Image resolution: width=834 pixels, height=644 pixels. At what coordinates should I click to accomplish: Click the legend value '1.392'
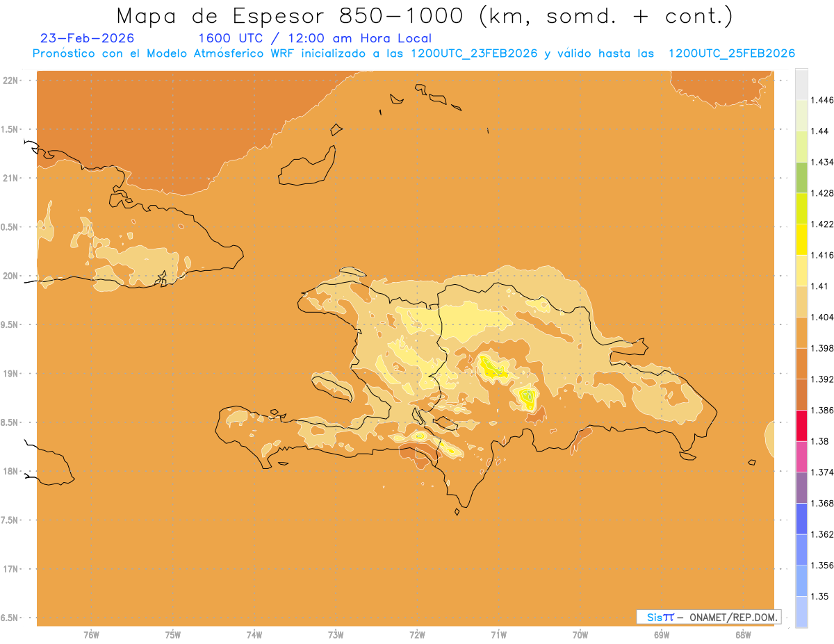824,379
